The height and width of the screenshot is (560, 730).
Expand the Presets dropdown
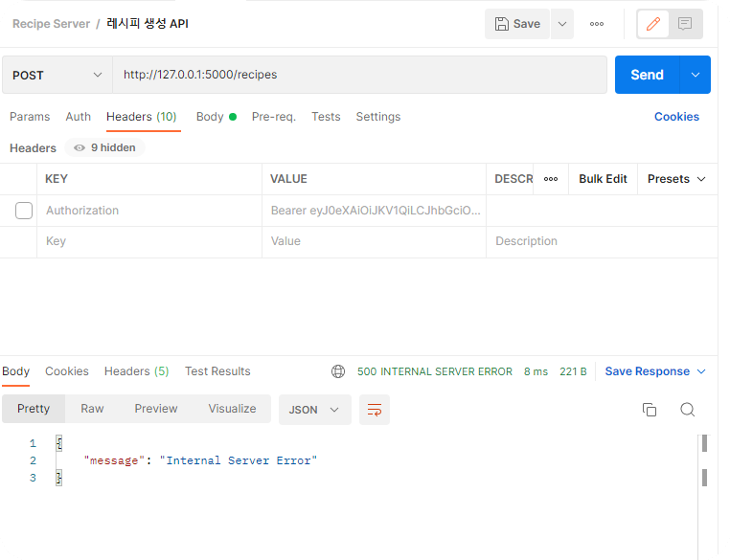pyautogui.click(x=676, y=179)
